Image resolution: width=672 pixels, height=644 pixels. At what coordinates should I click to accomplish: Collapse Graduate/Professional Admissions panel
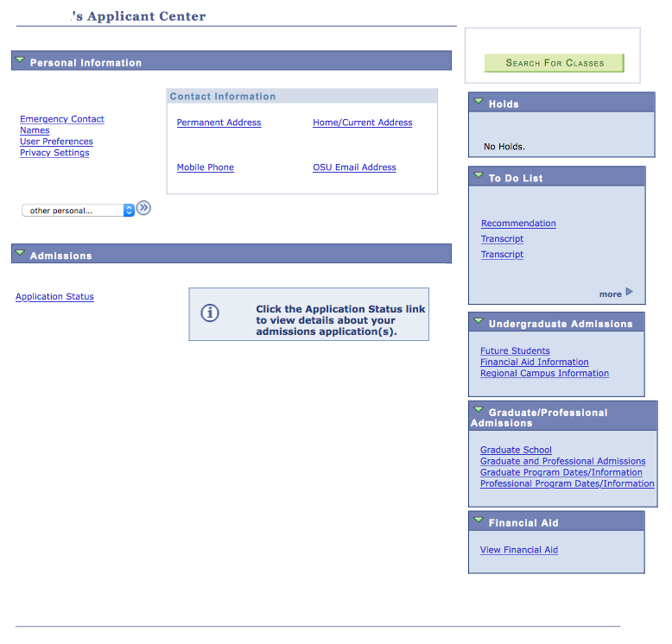(478, 411)
